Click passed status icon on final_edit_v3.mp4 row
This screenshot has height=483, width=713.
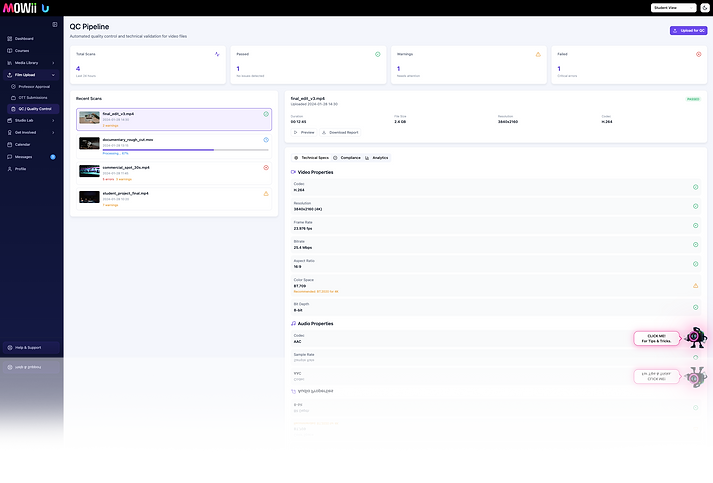266,114
